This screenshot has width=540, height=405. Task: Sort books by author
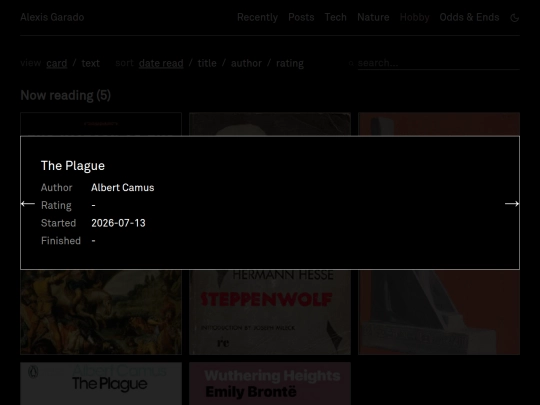(x=246, y=63)
